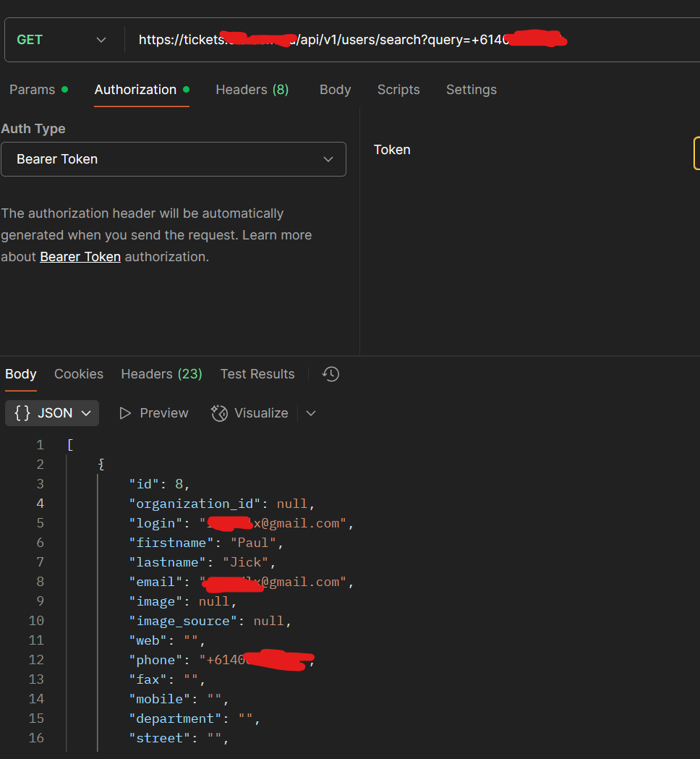The height and width of the screenshot is (759, 700).
Task: Expand the chevron next to Visualize
Action: (311, 413)
